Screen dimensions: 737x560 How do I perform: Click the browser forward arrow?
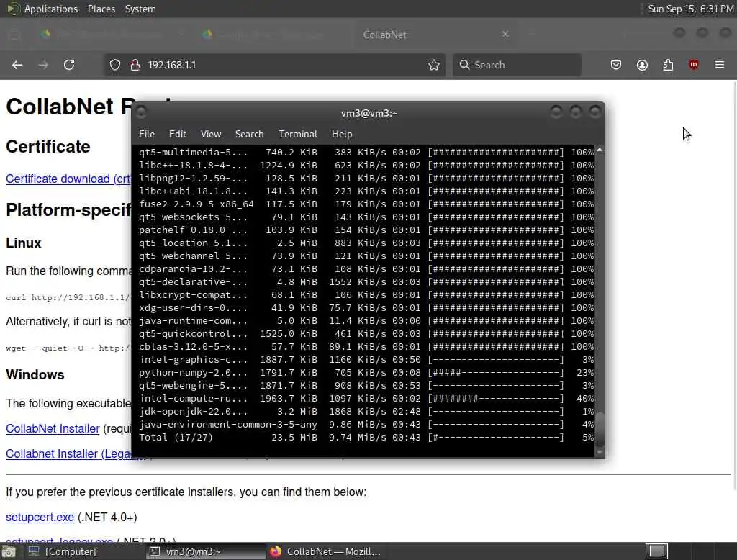[43, 65]
